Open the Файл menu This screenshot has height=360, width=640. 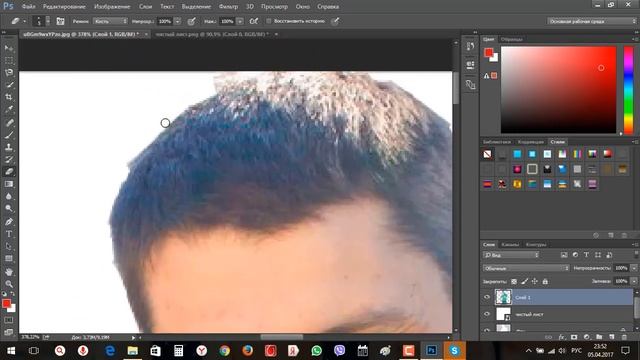coord(28,7)
